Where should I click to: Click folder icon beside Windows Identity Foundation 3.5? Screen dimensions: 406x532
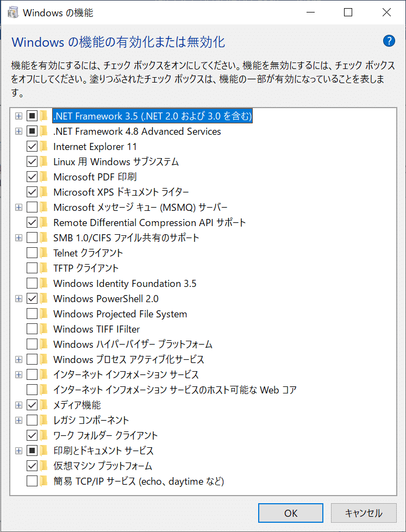43,283
